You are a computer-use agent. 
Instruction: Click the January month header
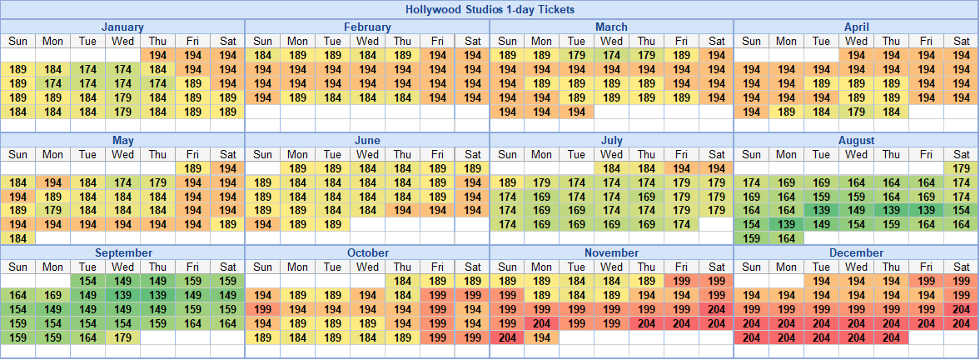pyautogui.click(x=122, y=27)
